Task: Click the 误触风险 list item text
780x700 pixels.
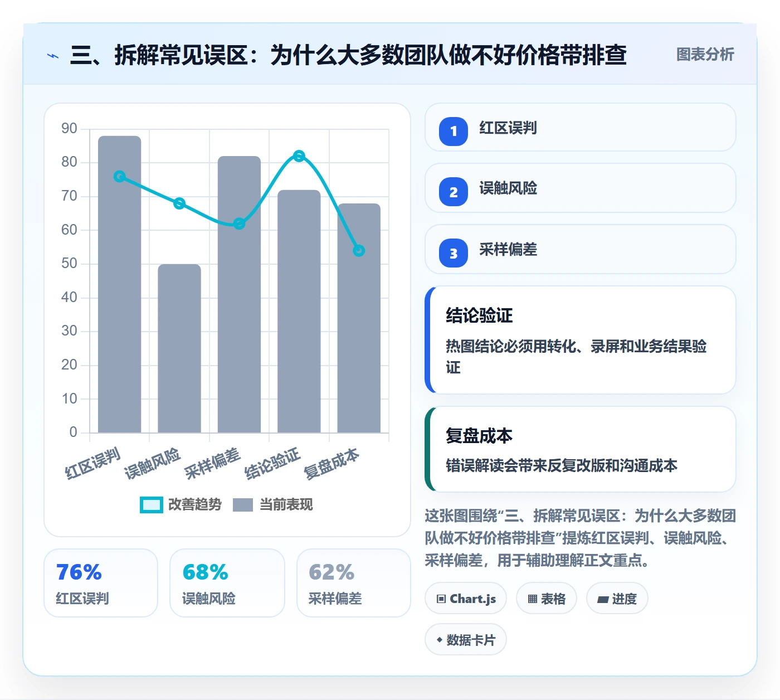Action: coord(508,188)
